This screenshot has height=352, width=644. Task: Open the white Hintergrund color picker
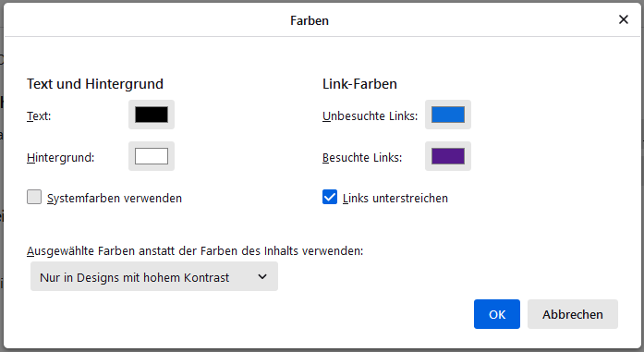pos(152,156)
